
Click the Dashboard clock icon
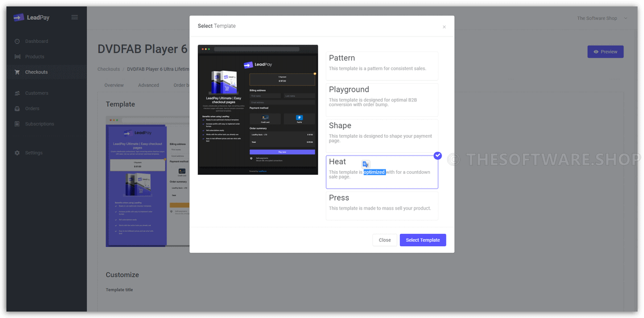click(x=17, y=41)
